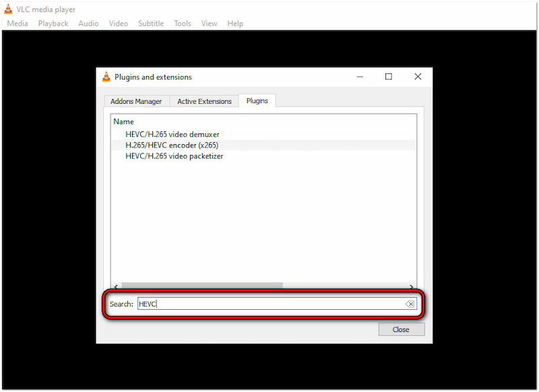Maximize the Plugins and extensions dialog

click(x=389, y=77)
